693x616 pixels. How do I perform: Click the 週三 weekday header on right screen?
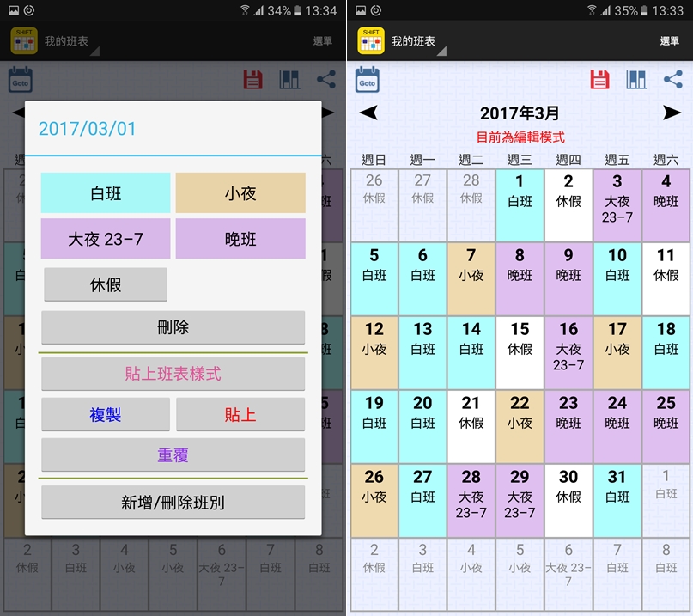[x=520, y=160]
